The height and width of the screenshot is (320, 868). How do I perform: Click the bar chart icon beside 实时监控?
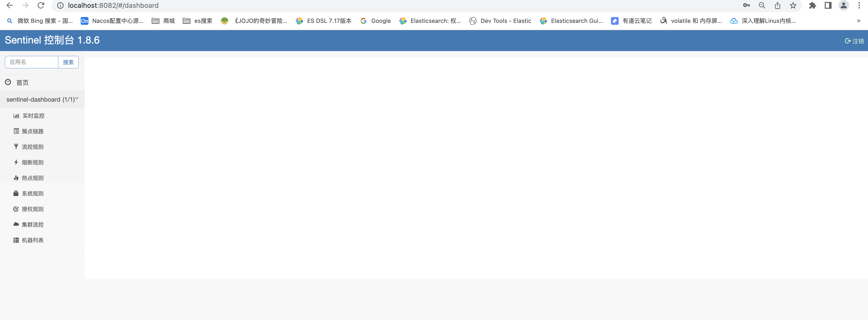(16, 116)
